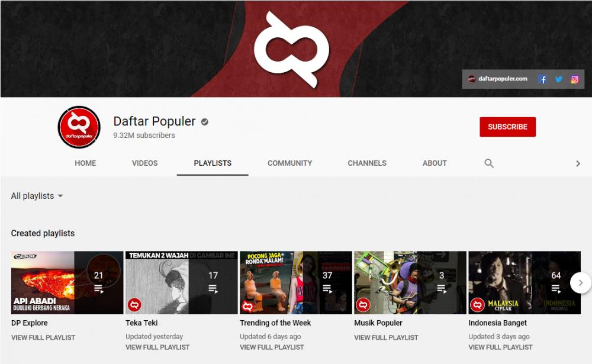Click the Updated yesterday text
This screenshot has height=364, width=592.
[154, 336]
